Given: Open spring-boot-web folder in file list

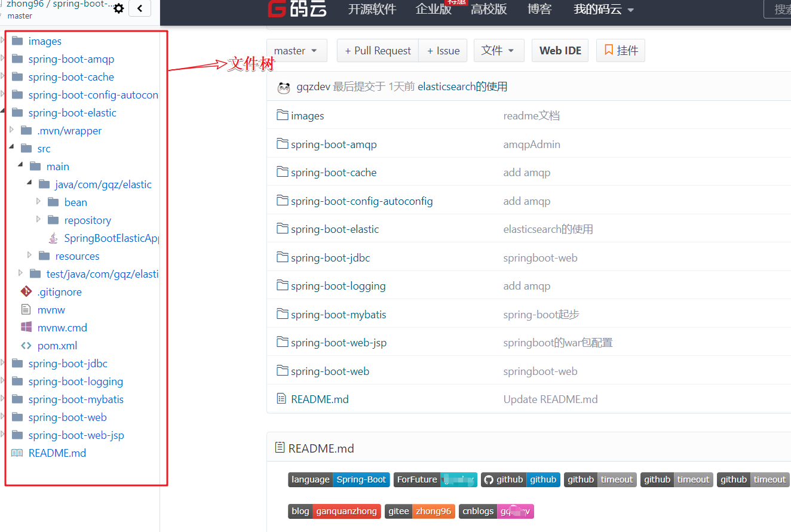Looking at the screenshot, I should point(330,371).
